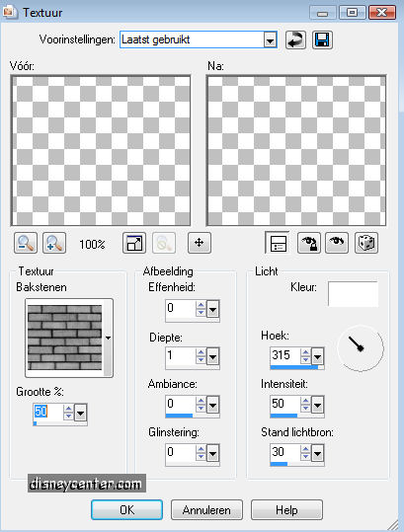Click the Annuleren button

206,509
